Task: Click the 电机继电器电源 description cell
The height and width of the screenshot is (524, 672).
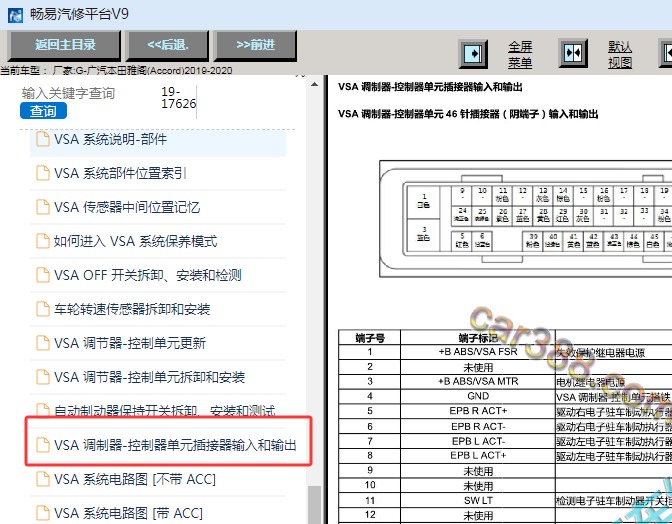Action: point(614,381)
